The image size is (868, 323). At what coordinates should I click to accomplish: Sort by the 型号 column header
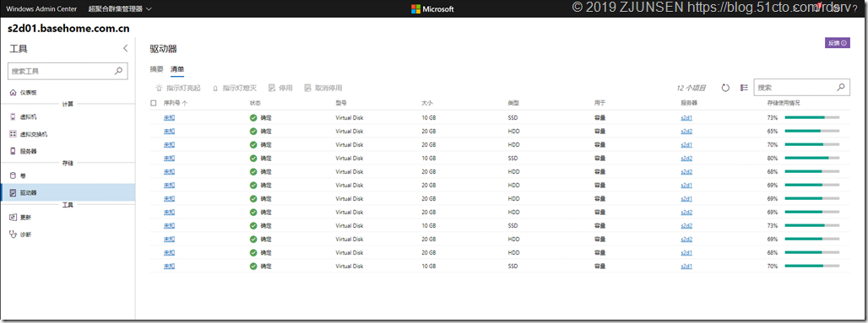coord(341,103)
